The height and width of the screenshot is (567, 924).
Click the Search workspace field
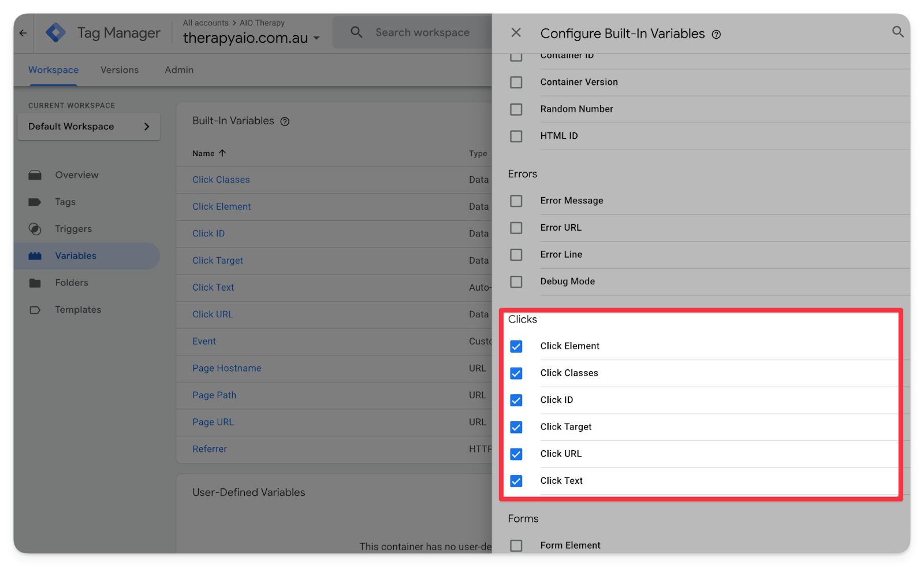[422, 33]
